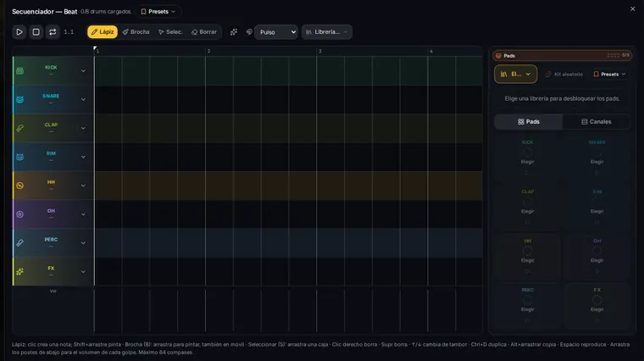
Task: Expand the CLAP track chevron
Action: tap(83, 128)
